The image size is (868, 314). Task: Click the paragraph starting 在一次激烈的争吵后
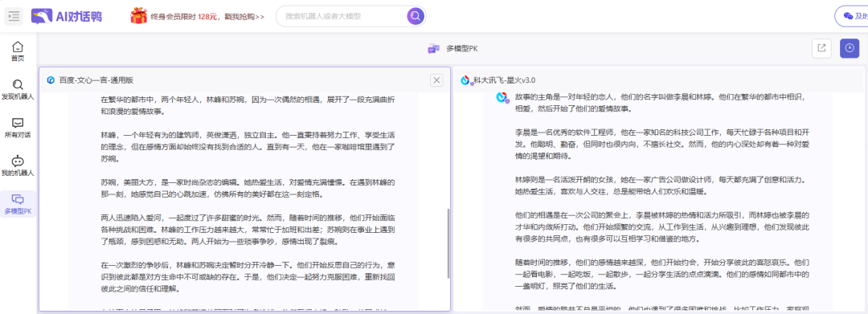(x=248, y=276)
